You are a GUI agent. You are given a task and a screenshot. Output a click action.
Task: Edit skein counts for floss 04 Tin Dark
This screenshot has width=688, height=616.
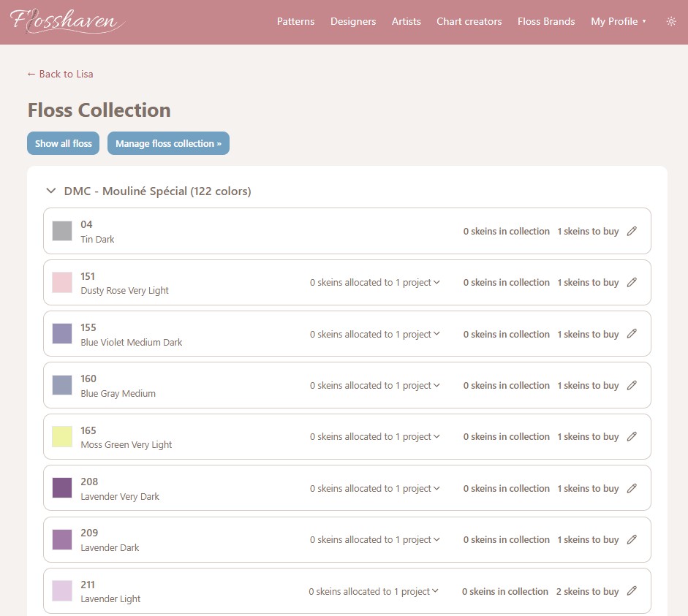[632, 231]
